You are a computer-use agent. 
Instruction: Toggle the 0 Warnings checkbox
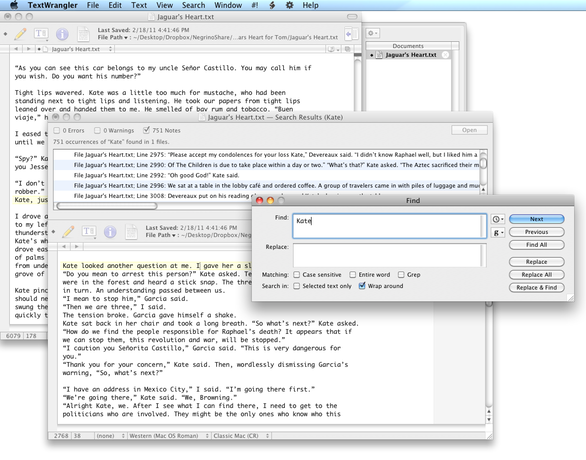coord(97,130)
